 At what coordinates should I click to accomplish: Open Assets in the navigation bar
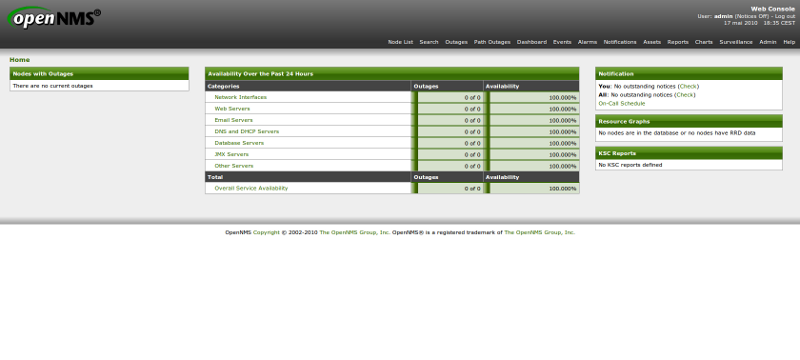[652, 42]
